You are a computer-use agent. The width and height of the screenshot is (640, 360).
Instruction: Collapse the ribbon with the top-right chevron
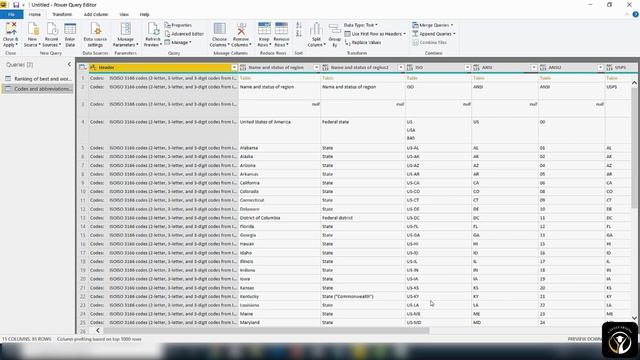tap(627, 14)
